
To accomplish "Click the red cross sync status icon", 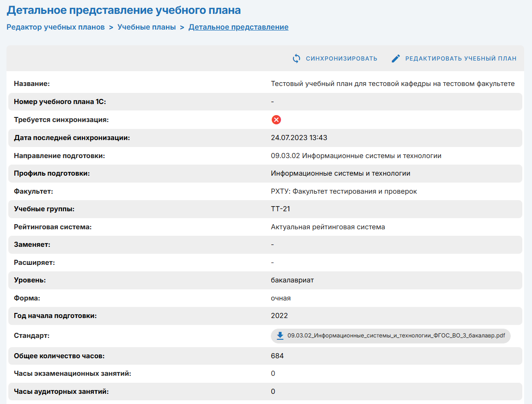I will pyautogui.click(x=276, y=120).
